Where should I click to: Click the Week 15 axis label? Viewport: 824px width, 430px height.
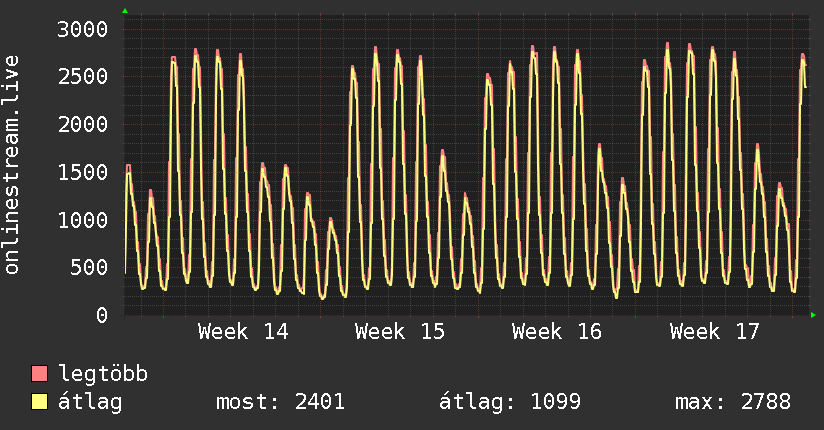(x=400, y=332)
